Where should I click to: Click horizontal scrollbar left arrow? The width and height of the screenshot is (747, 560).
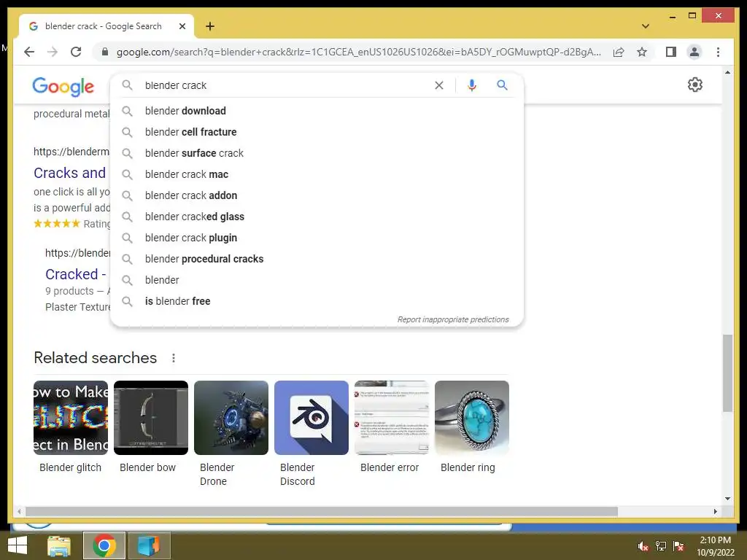(x=19, y=511)
